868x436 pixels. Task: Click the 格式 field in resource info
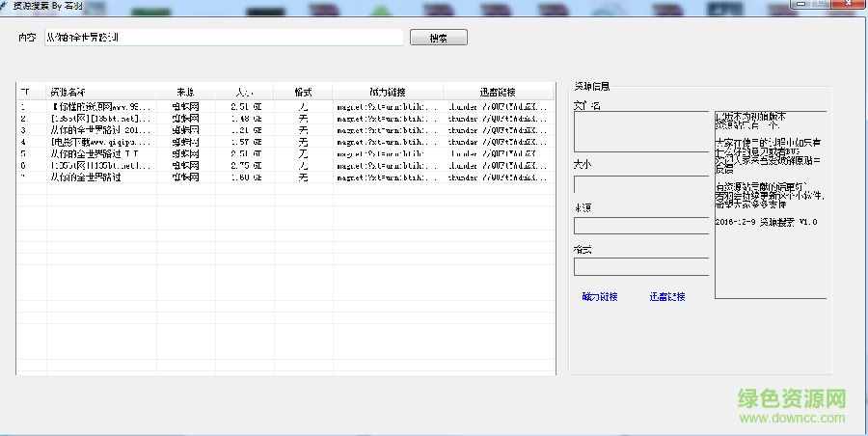[x=641, y=266]
